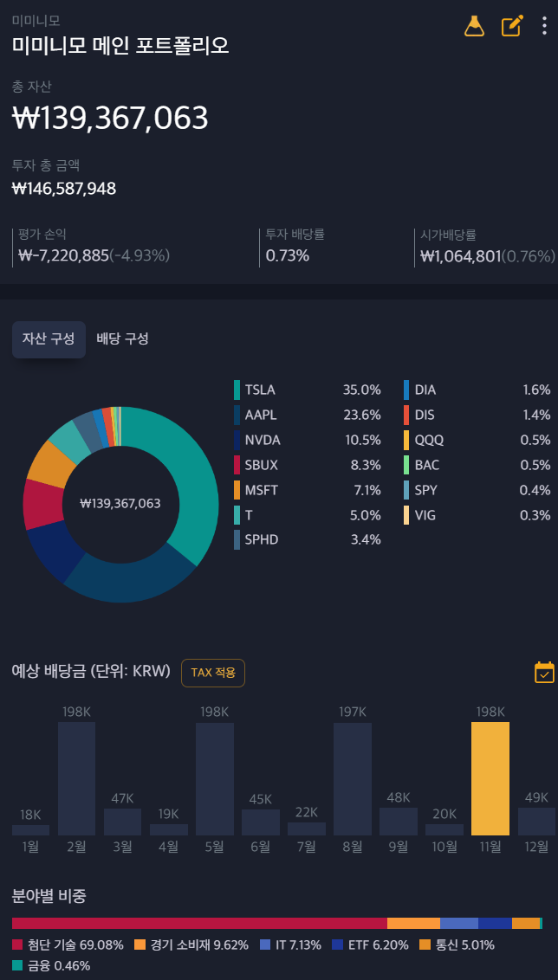Click the total assets ₩139,367,063 heading
The width and height of the screenshot is (558, 980).
[x=110, y=118]
